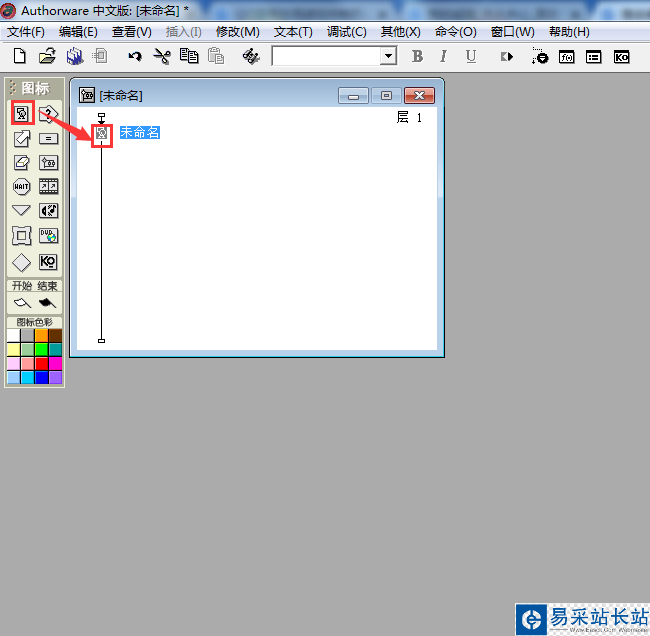The width and height of the screenshot is (650, 636).
Task: Select the Calculation icon in the palette
Action: click(49, 138)
